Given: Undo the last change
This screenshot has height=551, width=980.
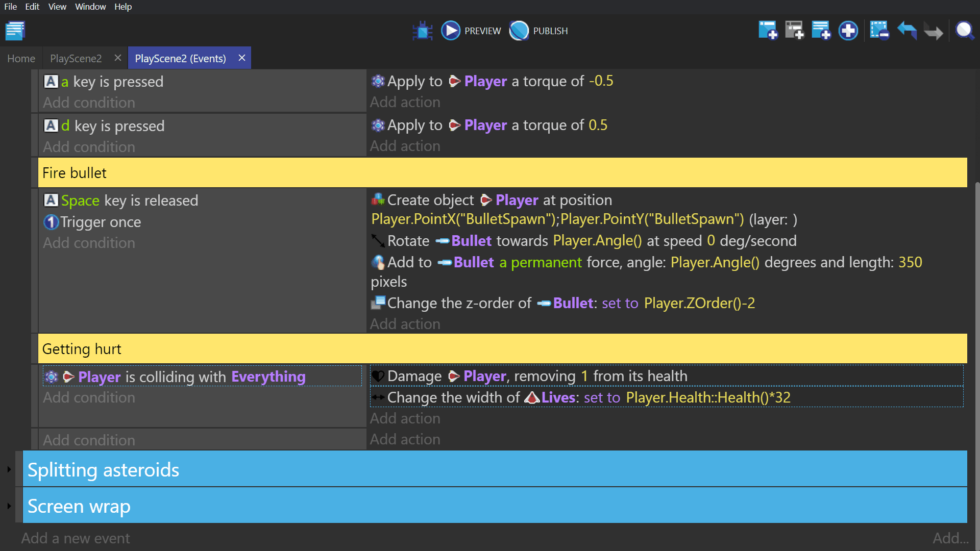Looking at the screenshot, I should point(907,31).
